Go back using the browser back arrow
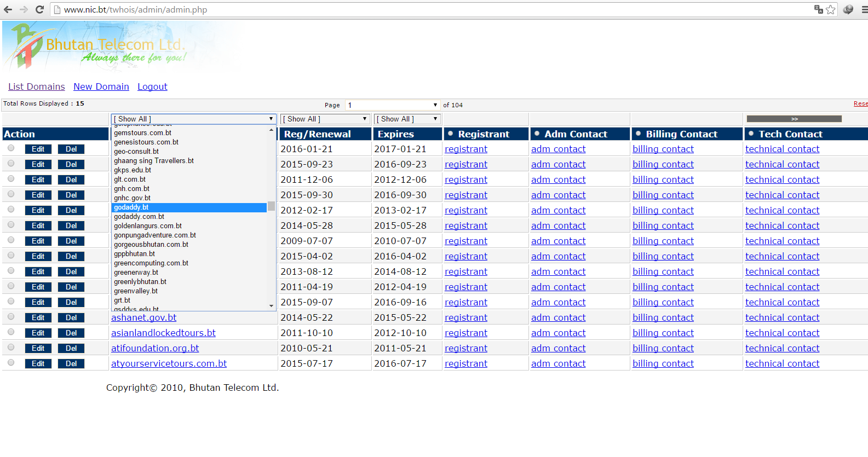This screenshot has width=868, height=457. 8,9
